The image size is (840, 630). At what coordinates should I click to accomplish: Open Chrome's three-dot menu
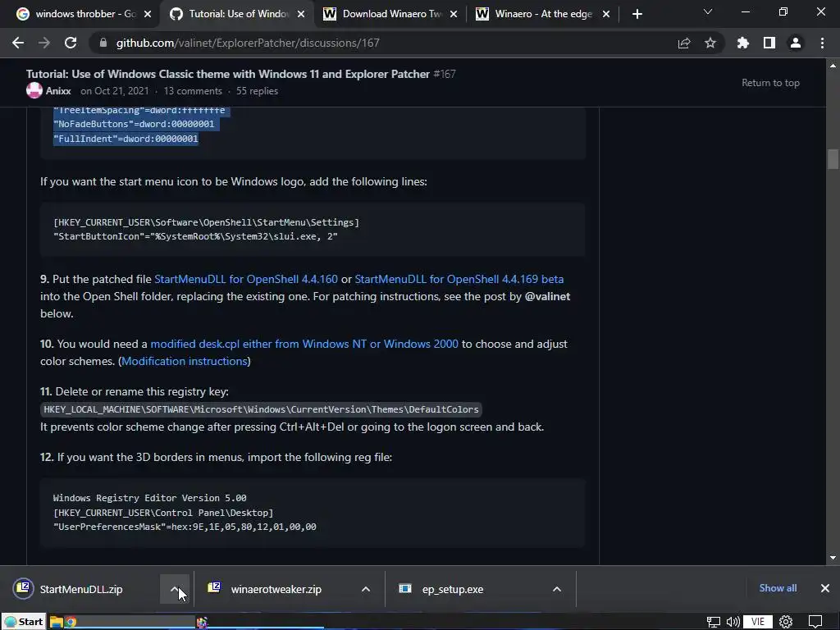pyautogui.click(x=822, y=43)
